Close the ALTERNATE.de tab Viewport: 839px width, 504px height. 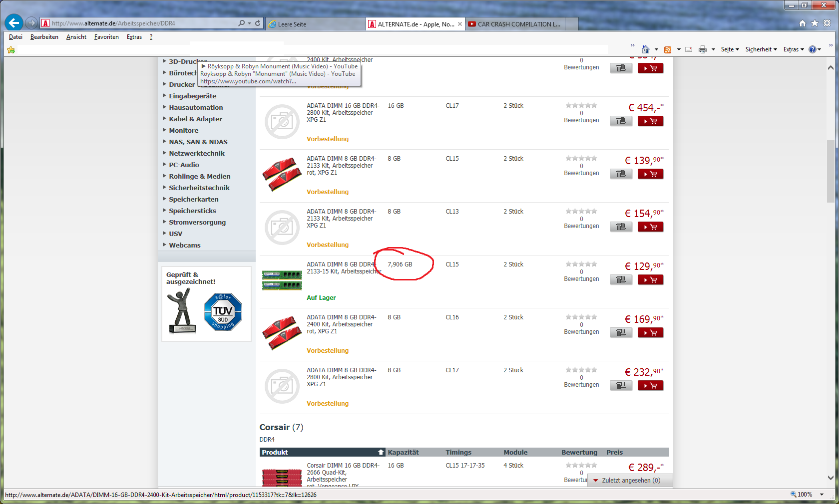pos(460,24)
